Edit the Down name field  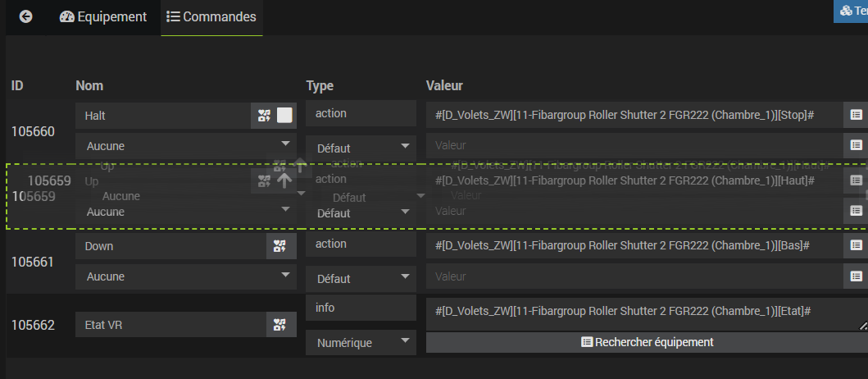point(170,246)
